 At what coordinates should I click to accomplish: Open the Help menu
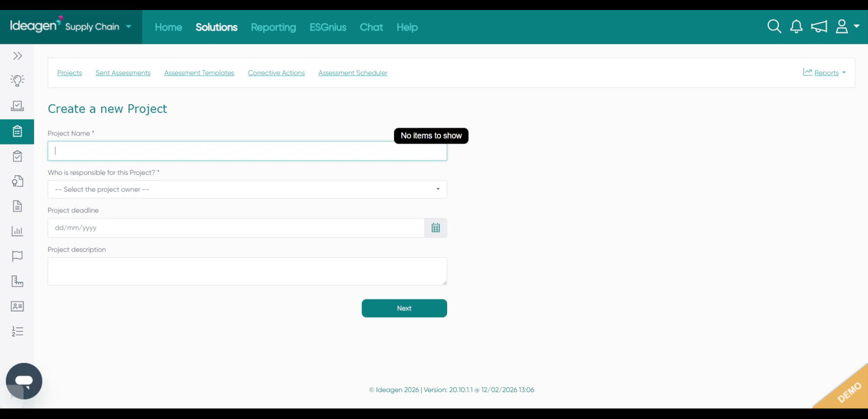click(x=407, y=27)
